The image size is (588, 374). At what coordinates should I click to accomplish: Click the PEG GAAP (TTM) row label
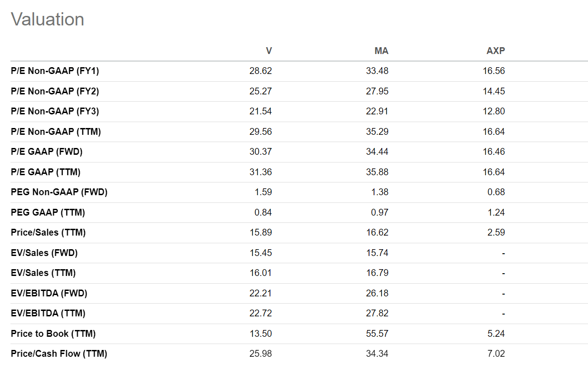click(x=48, y=212)
